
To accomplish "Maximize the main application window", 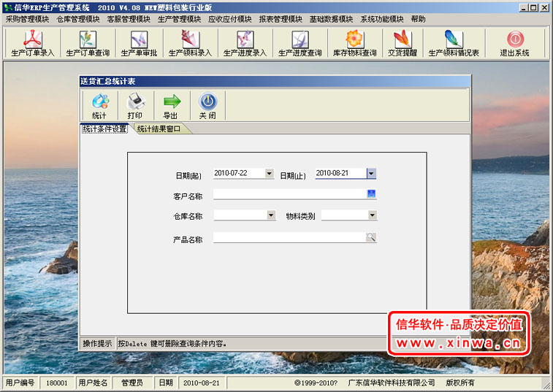I will tap(533, 7).
